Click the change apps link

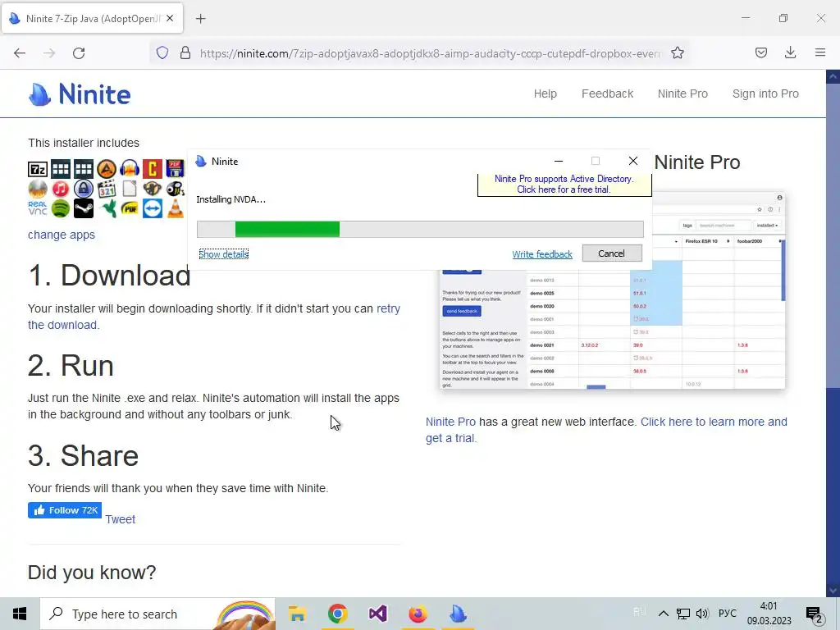(62, 235)
